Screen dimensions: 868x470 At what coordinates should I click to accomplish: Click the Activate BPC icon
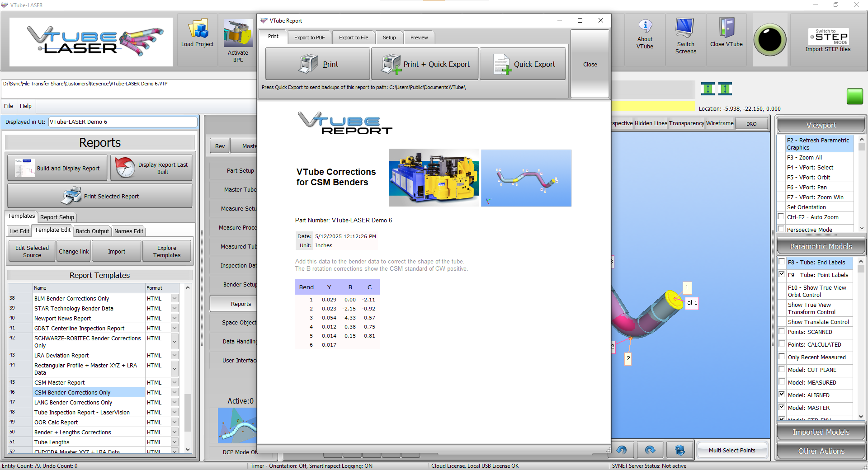tap(238, 33)
